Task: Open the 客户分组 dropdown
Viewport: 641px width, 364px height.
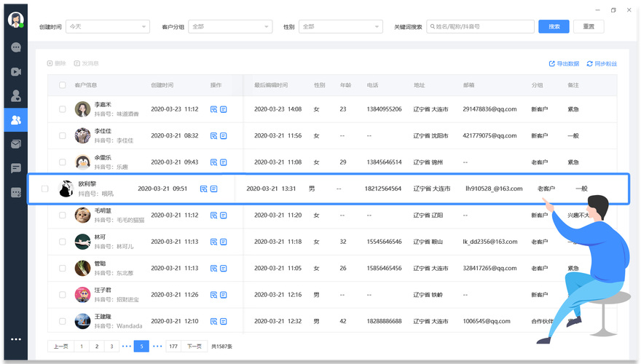Action: tap(230, 26)
